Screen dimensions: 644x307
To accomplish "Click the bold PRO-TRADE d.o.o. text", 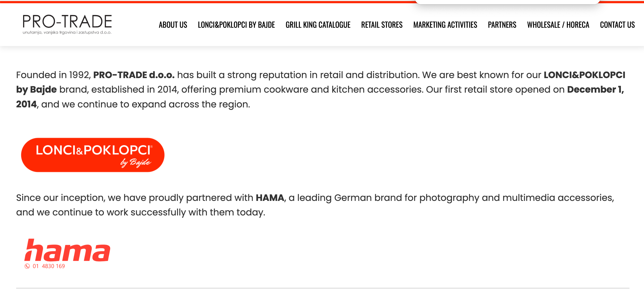I will 134,75.
